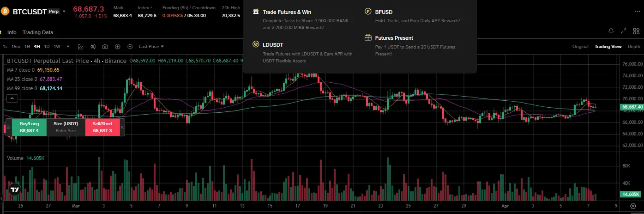Image resolution: width=644 pixels, height=214 pixels.
Task: Switch to the Info tab
Action: pos(12,32)
